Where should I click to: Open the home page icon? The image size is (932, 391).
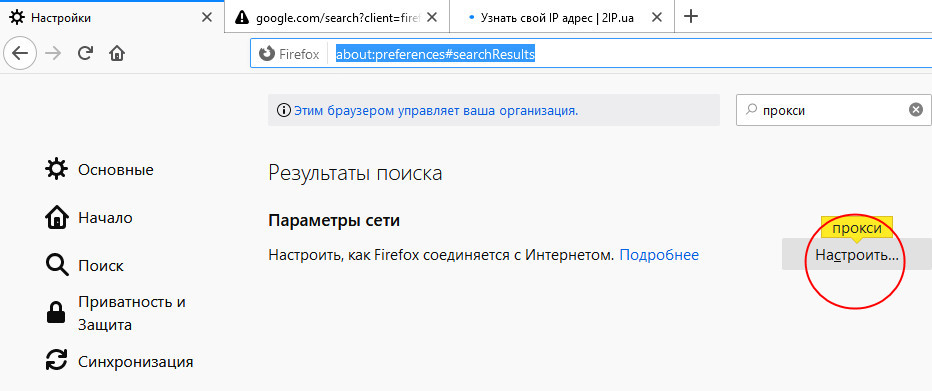click(x=117, y=53)
